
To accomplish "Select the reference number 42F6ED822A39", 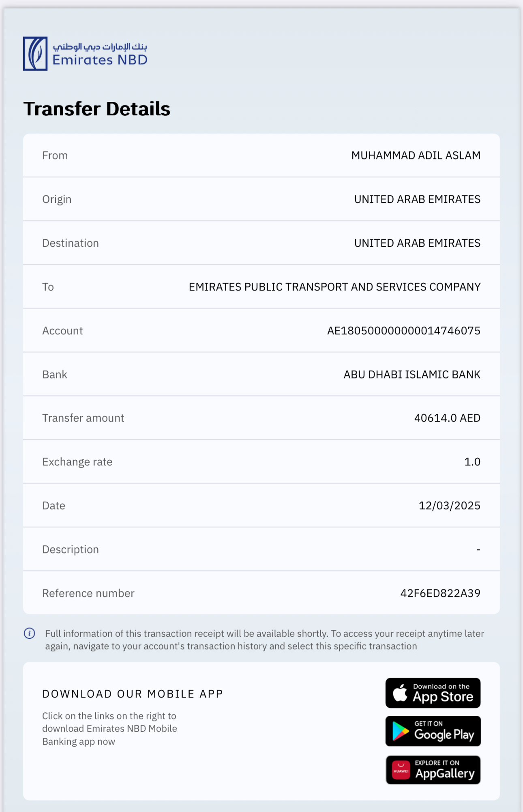I will pyautogui.click(x=440, y=593).
